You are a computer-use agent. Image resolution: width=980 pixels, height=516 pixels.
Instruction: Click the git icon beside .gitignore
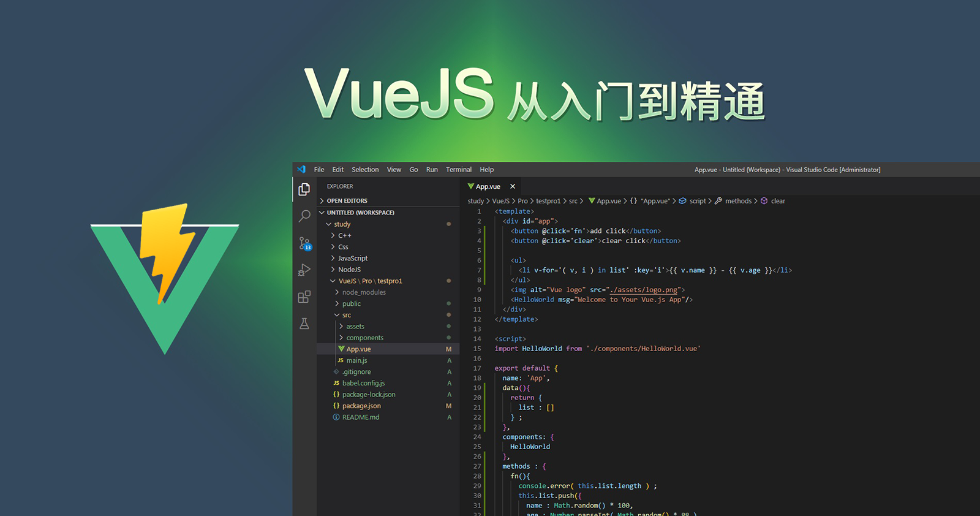[x=336, y=372]
